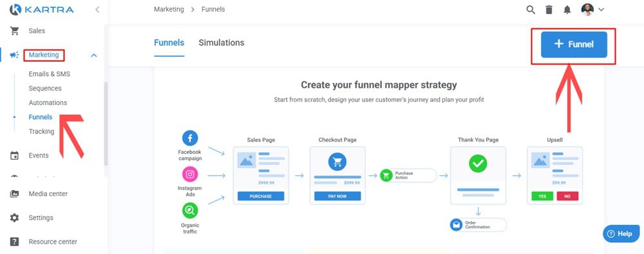Image resolution: width=644 pixels, height=254 pixels.
Task: Open notifications bell
Action: tap(567, 10)
